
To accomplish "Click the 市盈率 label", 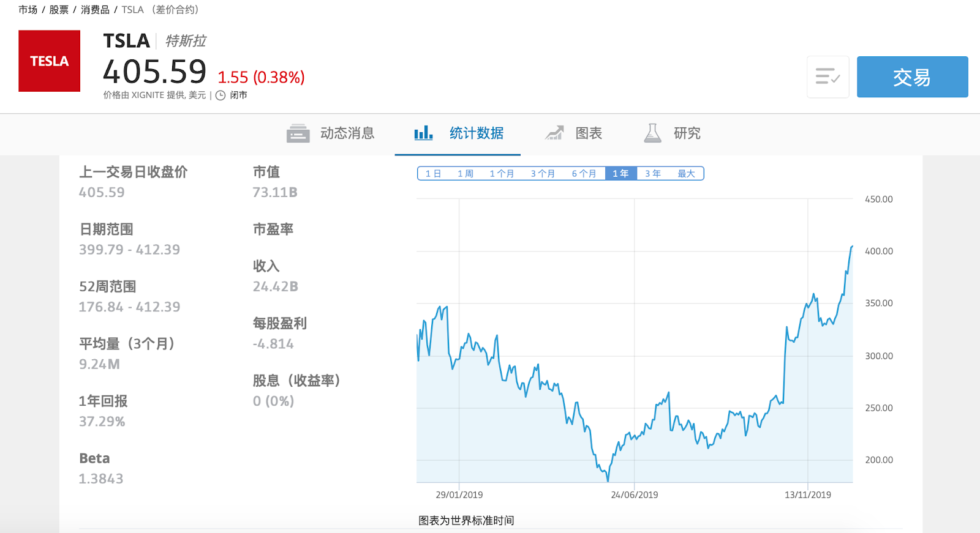I will 273,229.
